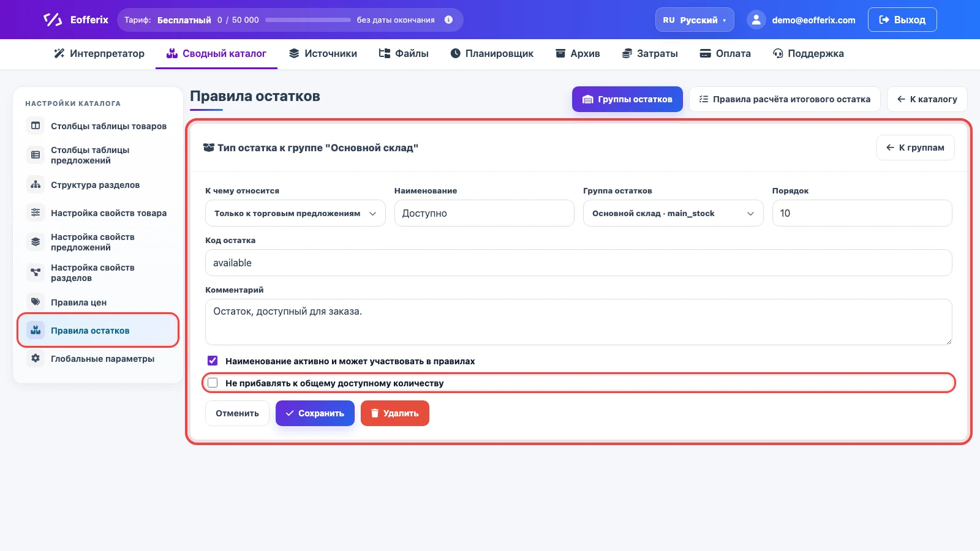980x551 pixels.
Task: Click the Files folder-tree icon
Action: pos(384,53)
